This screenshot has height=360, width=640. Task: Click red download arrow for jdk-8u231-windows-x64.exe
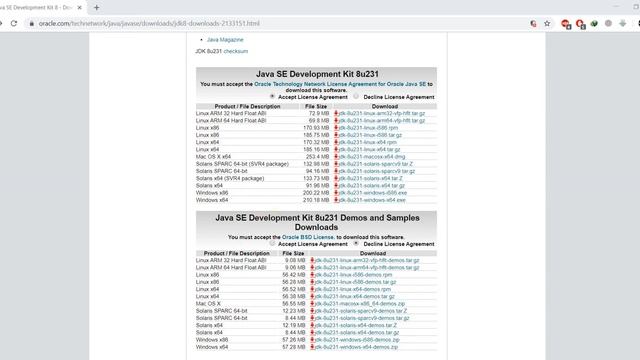click(336, 200)
